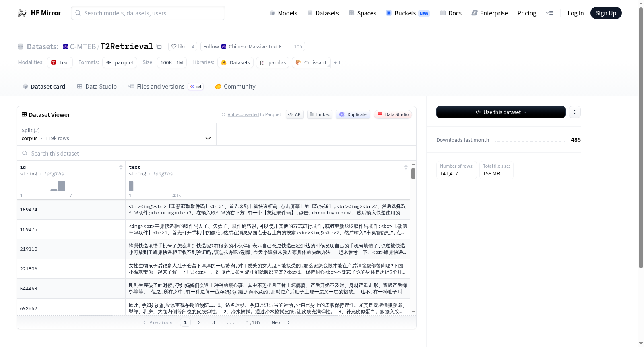Click the page vertical scrollbar
644x347 pixels.
click(641, 137)
